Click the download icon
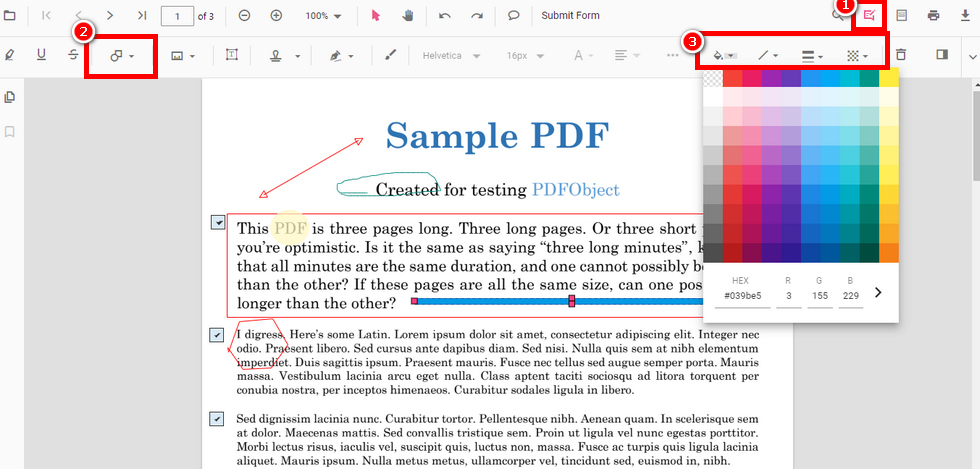The image size is (980, 469). coord(964,16)
